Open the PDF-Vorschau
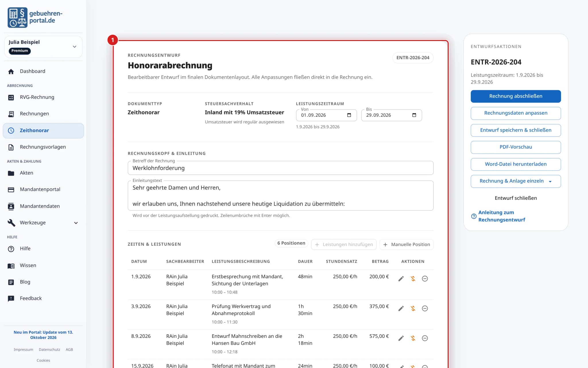Screen dimensions: 588x368 pyautogui.click(x=516, y=147)
